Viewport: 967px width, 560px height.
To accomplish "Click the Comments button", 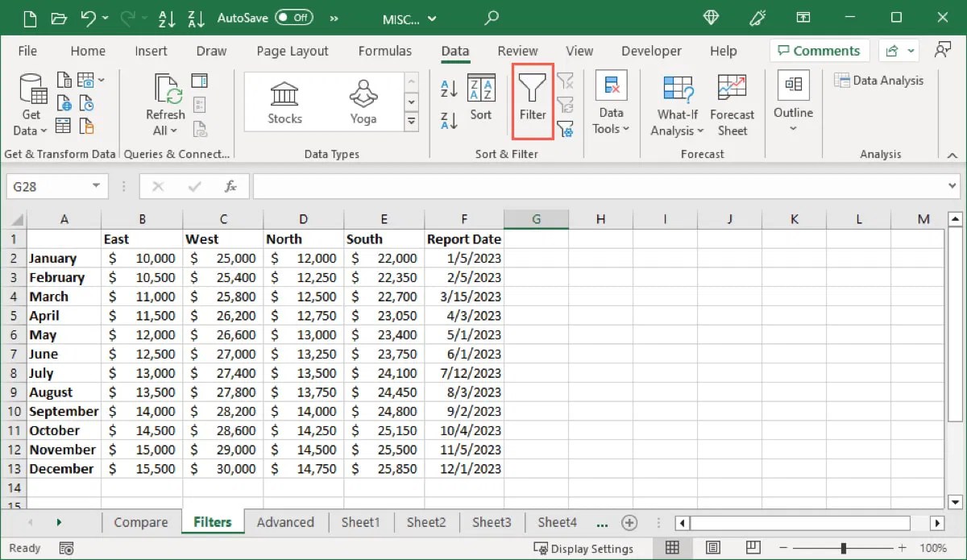I will click(820, 51).
